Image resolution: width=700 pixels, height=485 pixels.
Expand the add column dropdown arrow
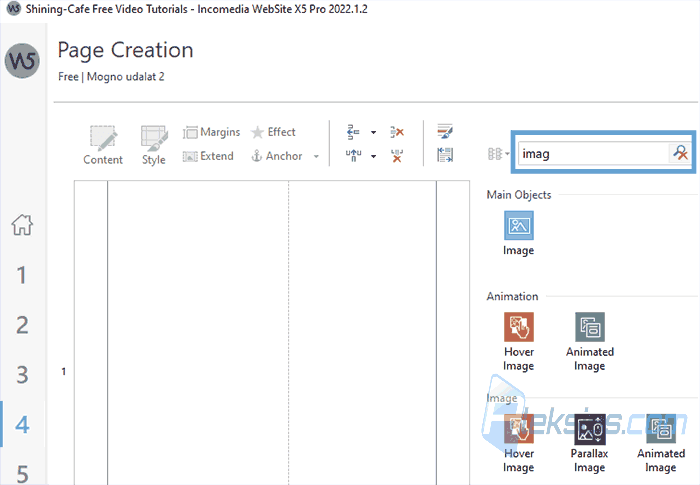pos(373,156)
